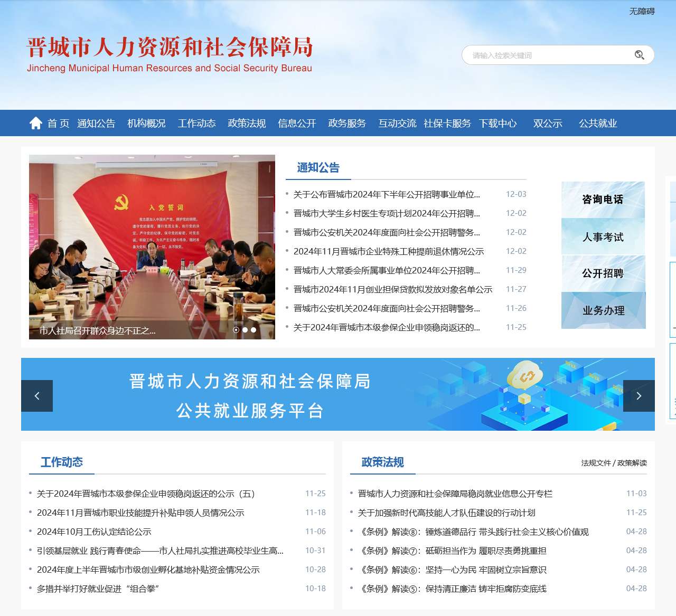
Task: Show previous banner with left arrow
Action: (x=37, y=396)
